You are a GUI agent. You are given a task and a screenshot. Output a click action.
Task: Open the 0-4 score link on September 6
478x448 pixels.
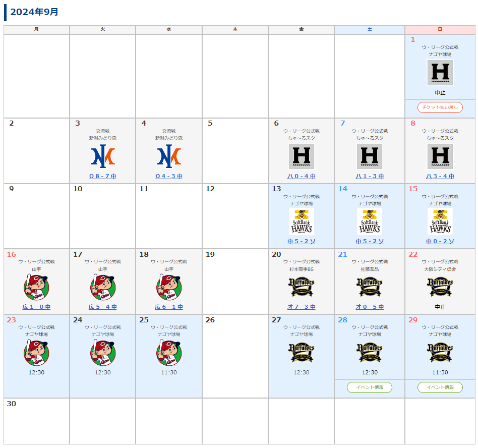pyautogui.click(x=301, y=176)
